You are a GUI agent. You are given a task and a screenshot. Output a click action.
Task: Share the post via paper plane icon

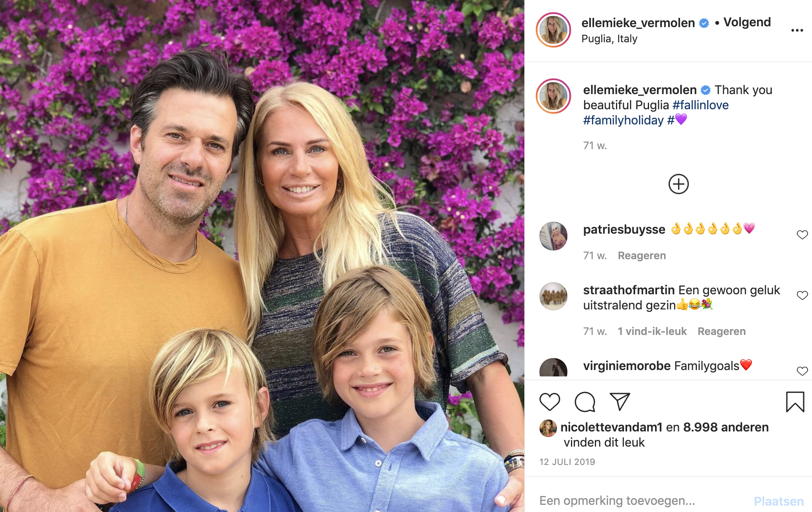pyautogui.click(x=620, y=402)
